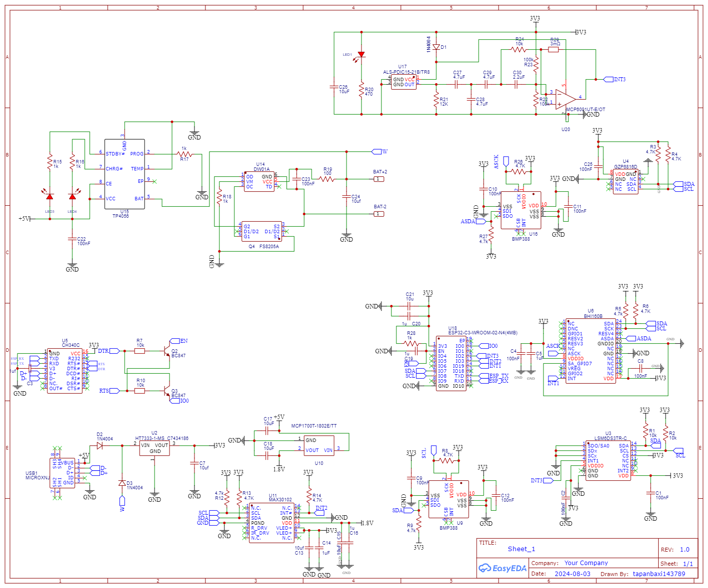Image resolution: width=708 pixels, height=588 pixels.
Task: Select capacitor C22 100nF symbol
Action: [x=72, y=239]
